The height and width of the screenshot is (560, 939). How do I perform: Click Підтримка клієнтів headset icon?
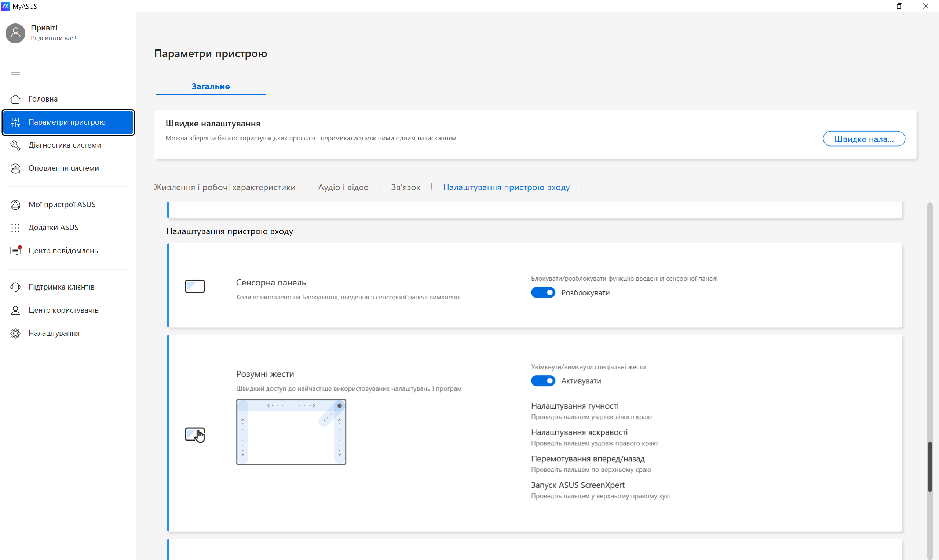[15, 287]
